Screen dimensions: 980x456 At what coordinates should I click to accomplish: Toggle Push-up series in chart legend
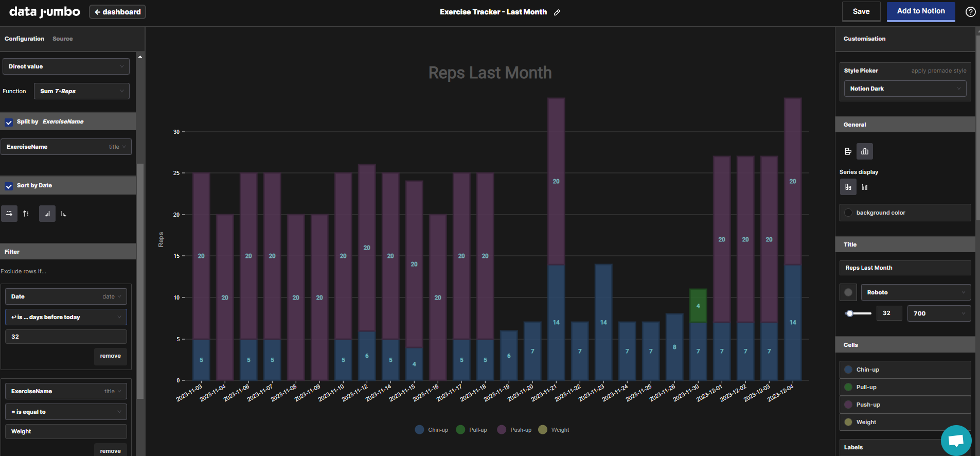(514, 430)
